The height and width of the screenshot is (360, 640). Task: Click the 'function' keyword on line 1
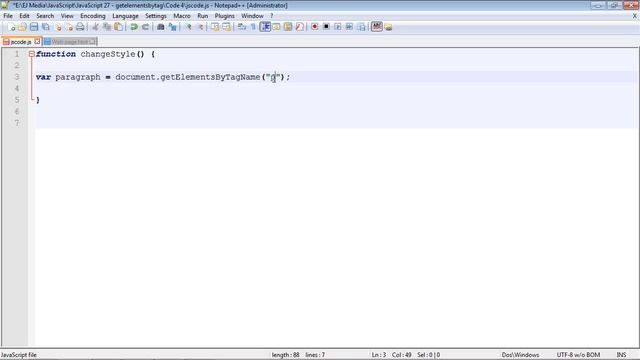pyautogui.click(x=56, y=54)
